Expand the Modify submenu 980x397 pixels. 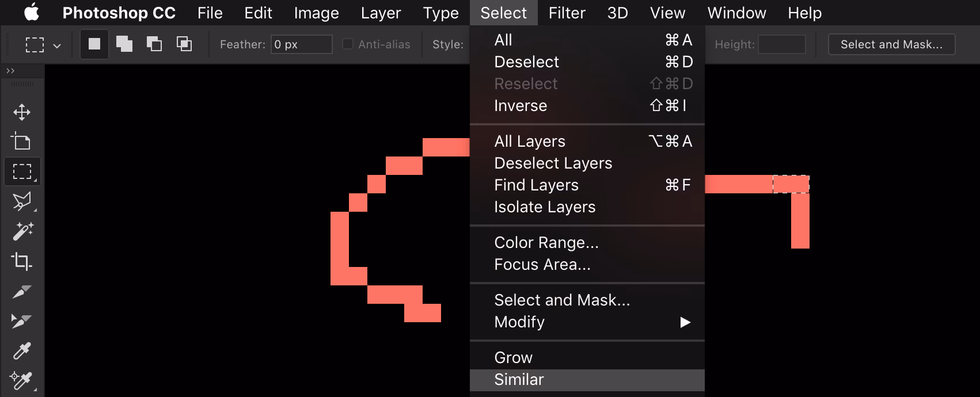coord(587,322)
